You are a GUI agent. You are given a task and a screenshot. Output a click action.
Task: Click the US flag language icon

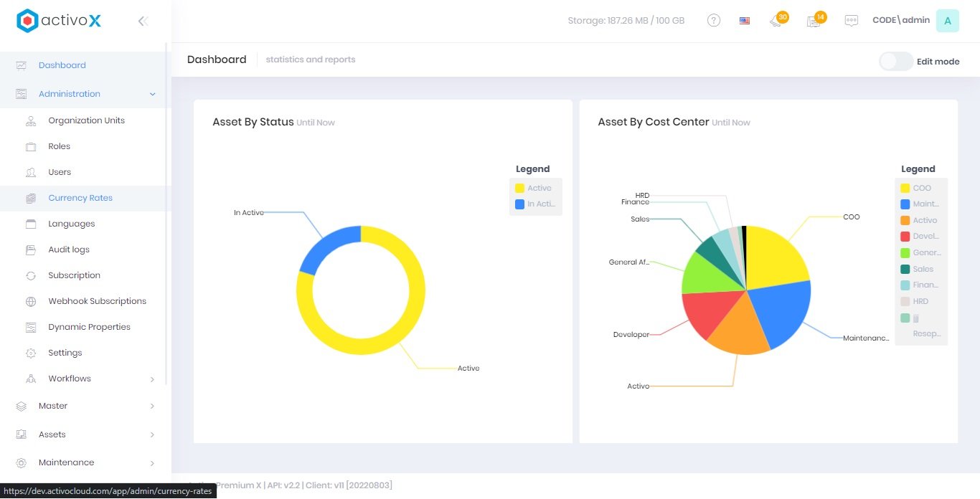coord(745,21)
